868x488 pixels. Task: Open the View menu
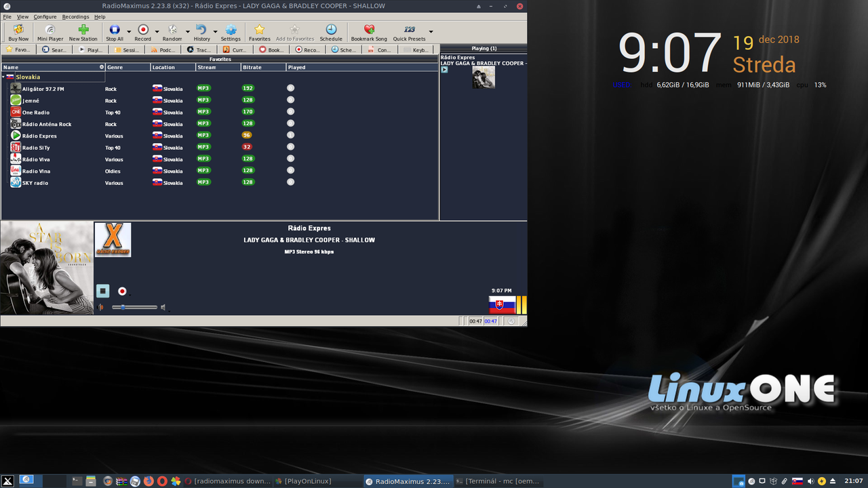pos(22,16)
